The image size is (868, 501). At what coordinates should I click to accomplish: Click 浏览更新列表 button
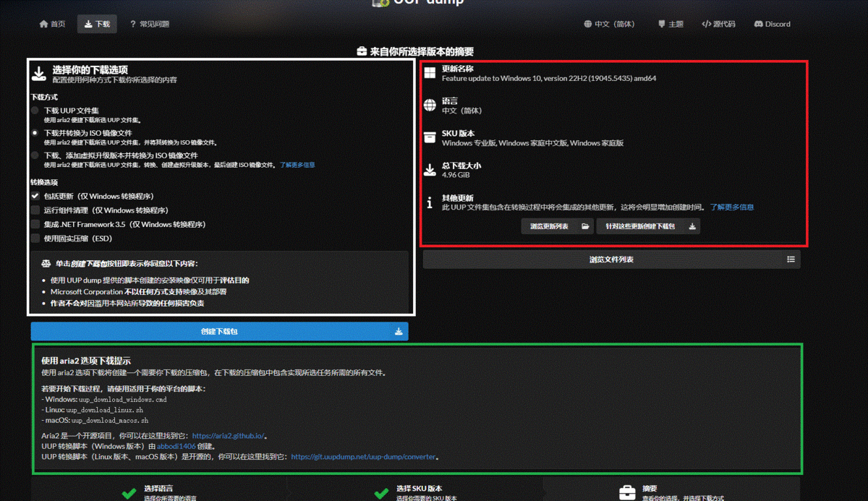557,226
